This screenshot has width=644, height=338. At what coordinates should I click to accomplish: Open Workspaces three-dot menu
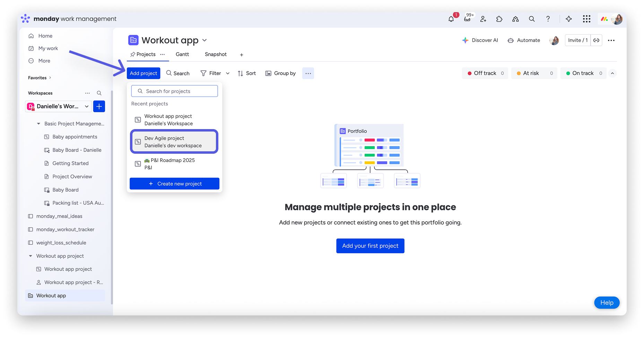point(87,93)
